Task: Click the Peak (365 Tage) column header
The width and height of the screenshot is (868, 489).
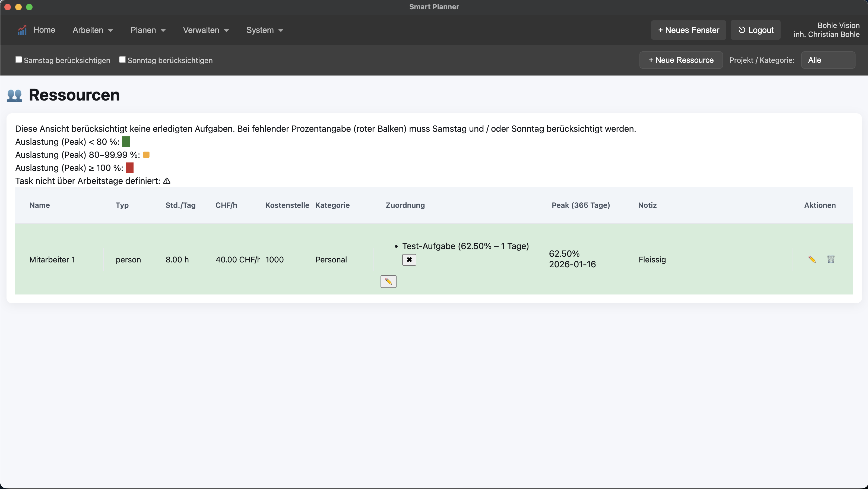Action: pyautogui.click(x=581, y=205)
